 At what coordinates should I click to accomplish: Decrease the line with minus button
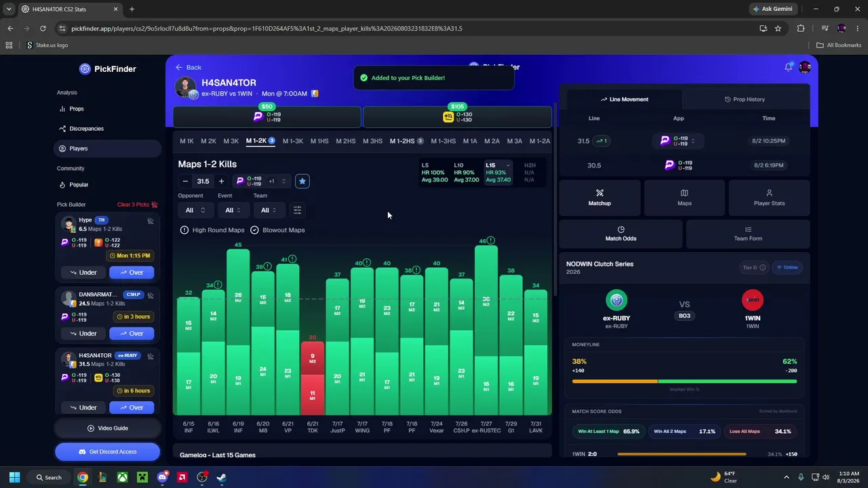click(x=185, y=181)
